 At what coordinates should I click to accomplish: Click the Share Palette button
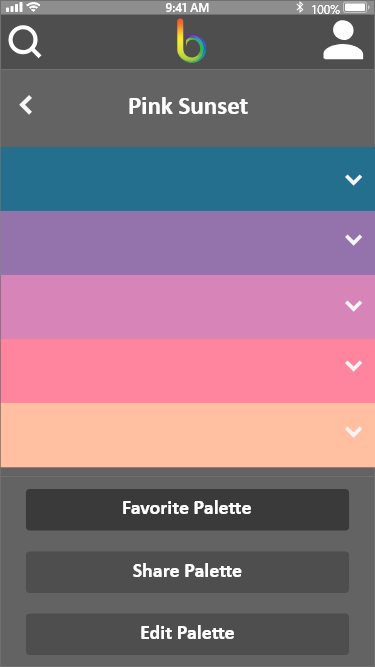click(x=188, y=572)
